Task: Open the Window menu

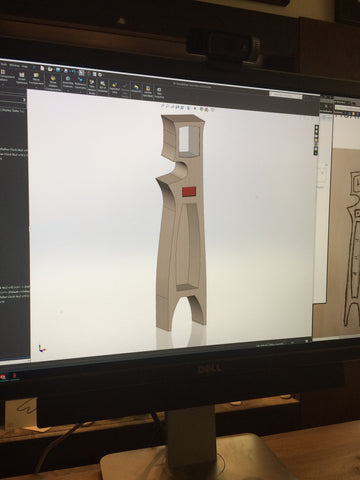Action: 14,65
